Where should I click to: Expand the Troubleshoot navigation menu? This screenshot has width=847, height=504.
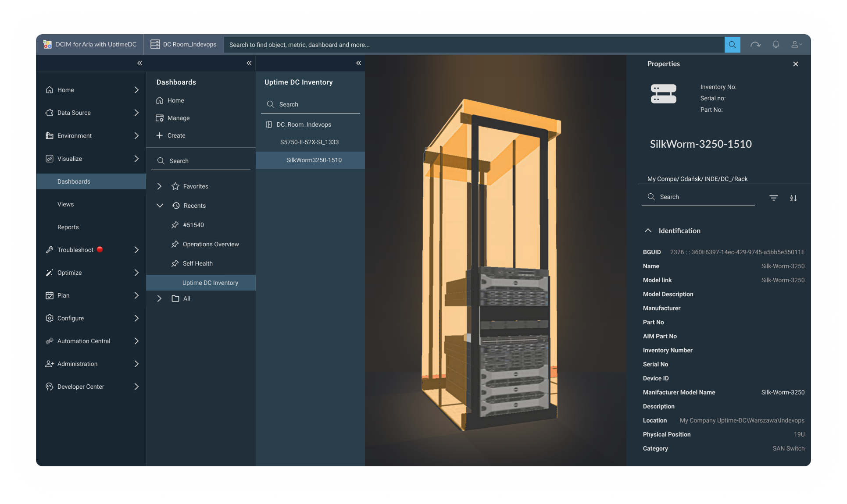point(136,250)
